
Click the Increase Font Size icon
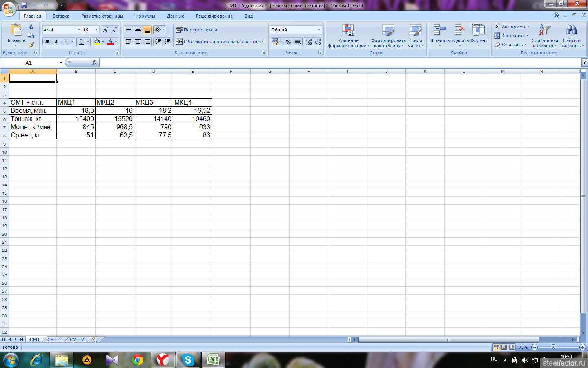[x=106, y=30]
